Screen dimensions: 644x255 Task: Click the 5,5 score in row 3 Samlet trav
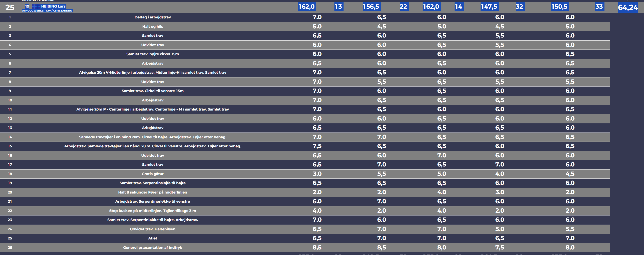click(499, 36)
